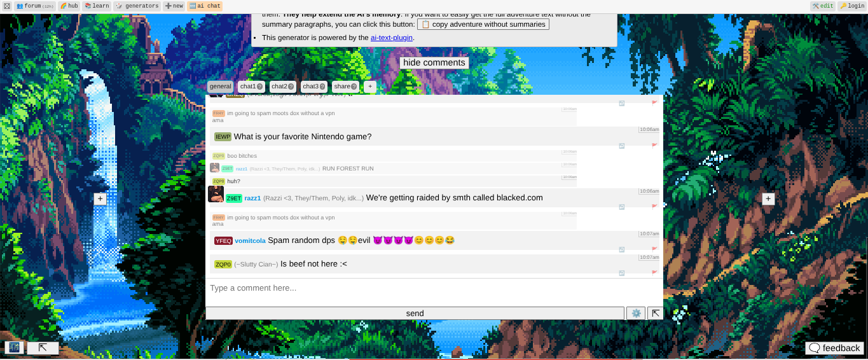Screen dimensions: 868x360
Task: Open the feedback button
Action: pyautogui.click(x=835, y=348)
